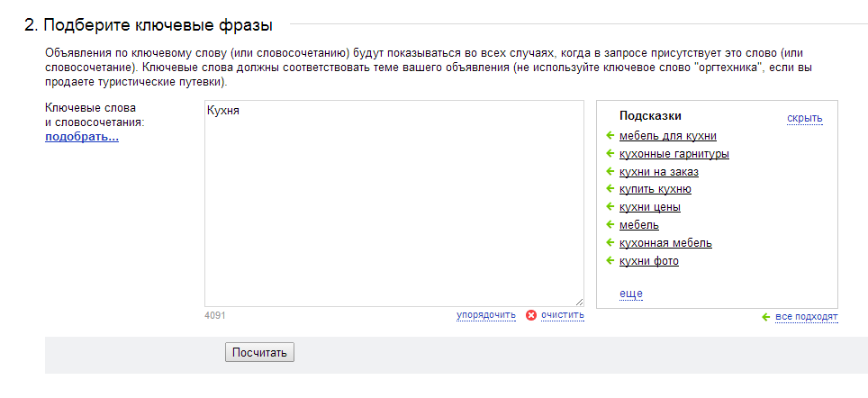This screenshot has height=398, width=868.
Task: Click green arrow beside 'все подходят'
Action: pos(766,317)
